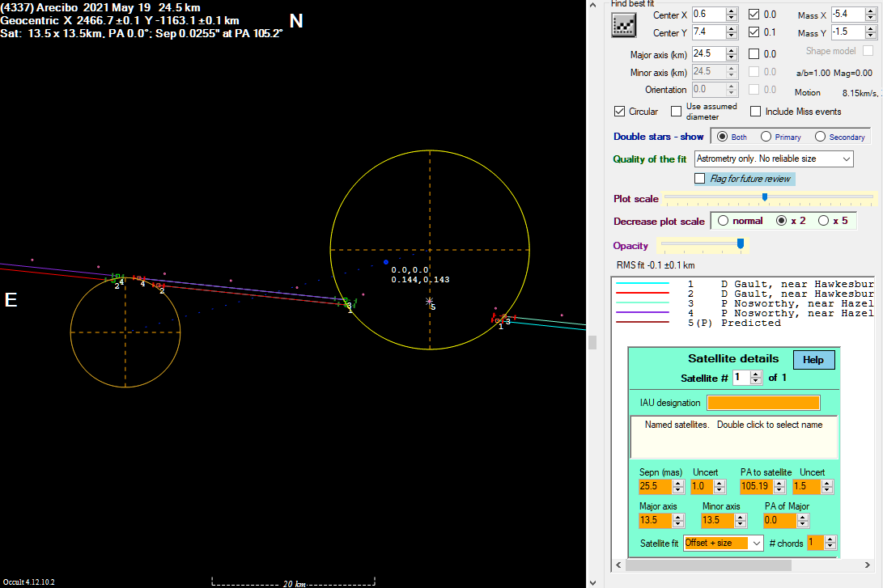Decrease Center Y value with down arrow
Viewport: 883px width, 588px height.
pyautogui.click(x=732, y=36)
